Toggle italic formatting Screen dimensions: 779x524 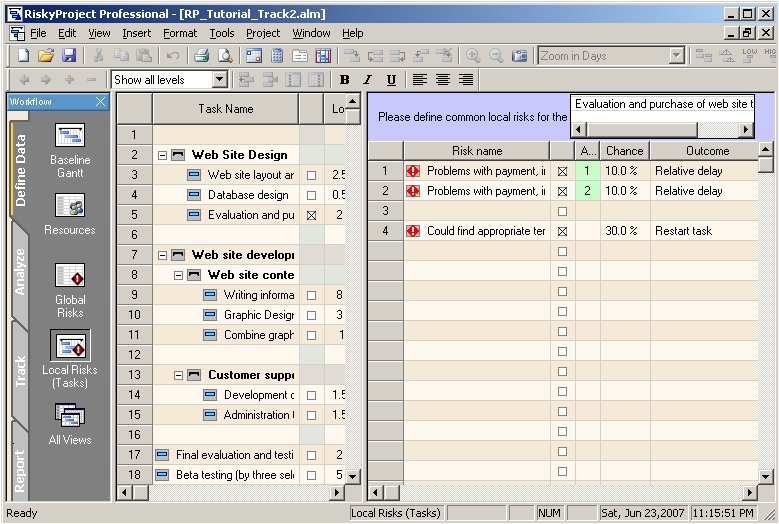(368, 79)
